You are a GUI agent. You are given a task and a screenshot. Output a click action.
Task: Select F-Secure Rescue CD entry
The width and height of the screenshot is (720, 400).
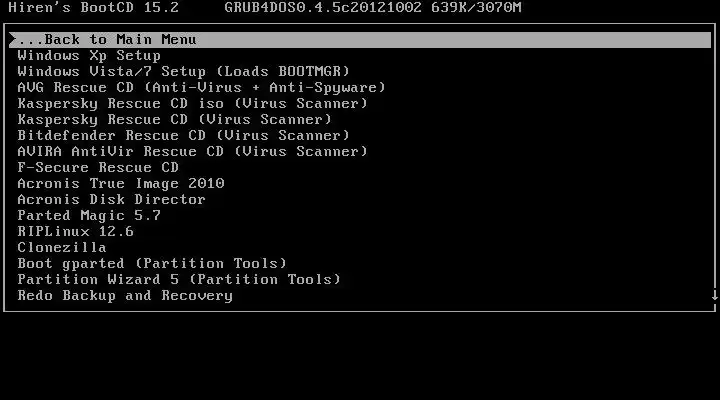tap(98, 167)
